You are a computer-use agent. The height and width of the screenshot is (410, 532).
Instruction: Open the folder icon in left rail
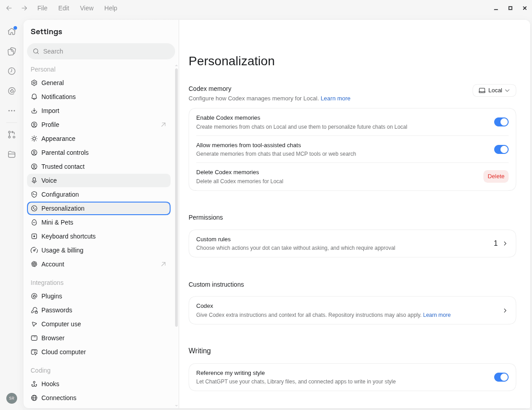pyautogui.click(x=12, y=154)
